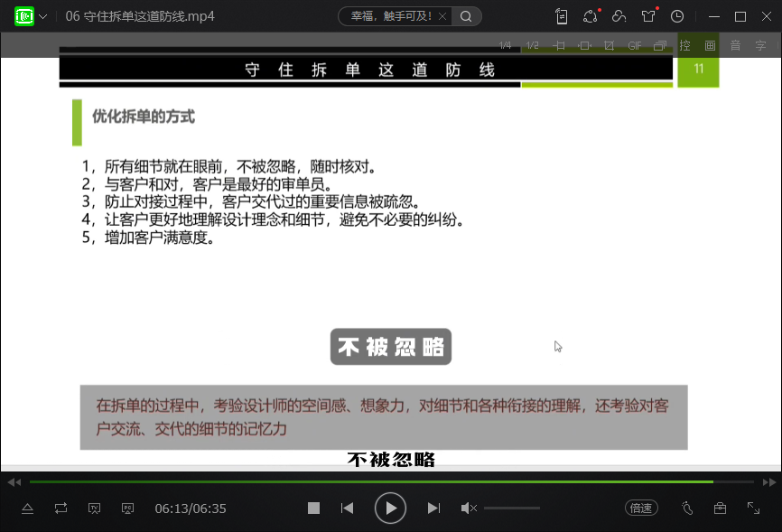The width and height of the screenshot is (782, 532).
Task: Open the phone transfer icon in title bar
Action: pyautogui.click(x=562, y=16)
